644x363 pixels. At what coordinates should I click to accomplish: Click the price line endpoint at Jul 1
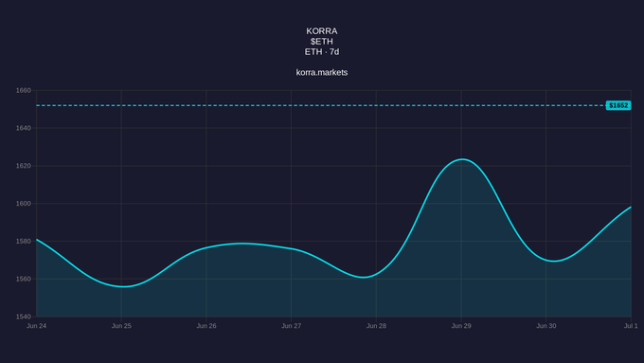pos(631,208)
